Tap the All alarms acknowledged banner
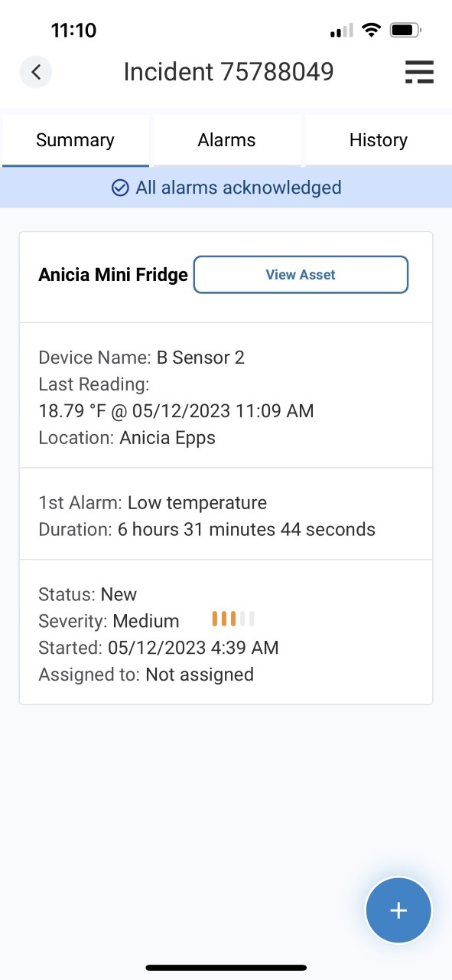The image size is (452, 980). click(226, 188)
